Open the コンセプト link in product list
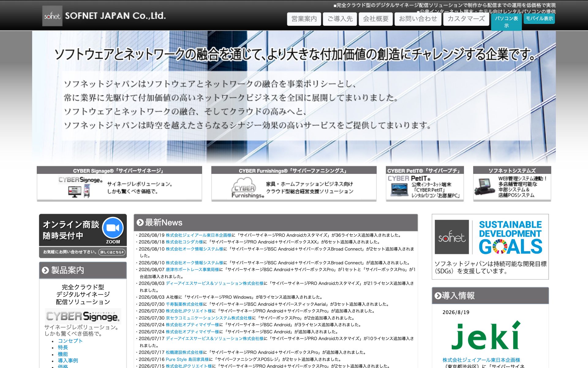The height and width of the screenshot is (368, 588). [70, 341]
